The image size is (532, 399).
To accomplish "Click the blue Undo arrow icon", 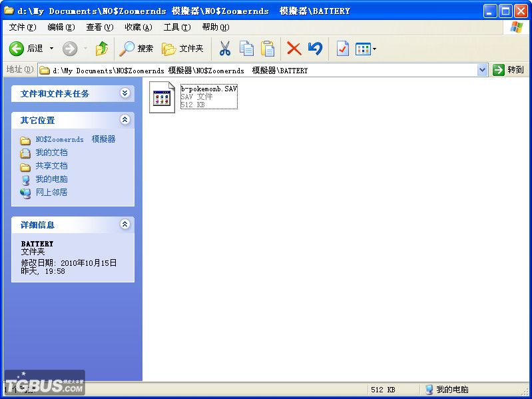I will click(315, 49).
